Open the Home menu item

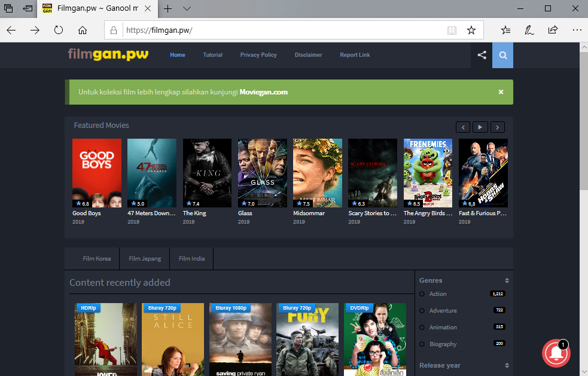(178, 55)
